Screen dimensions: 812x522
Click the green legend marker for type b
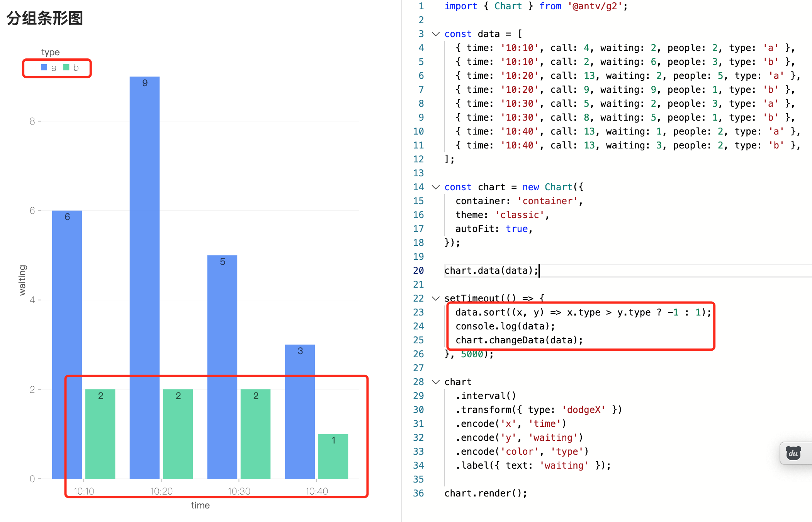[66, 67]
